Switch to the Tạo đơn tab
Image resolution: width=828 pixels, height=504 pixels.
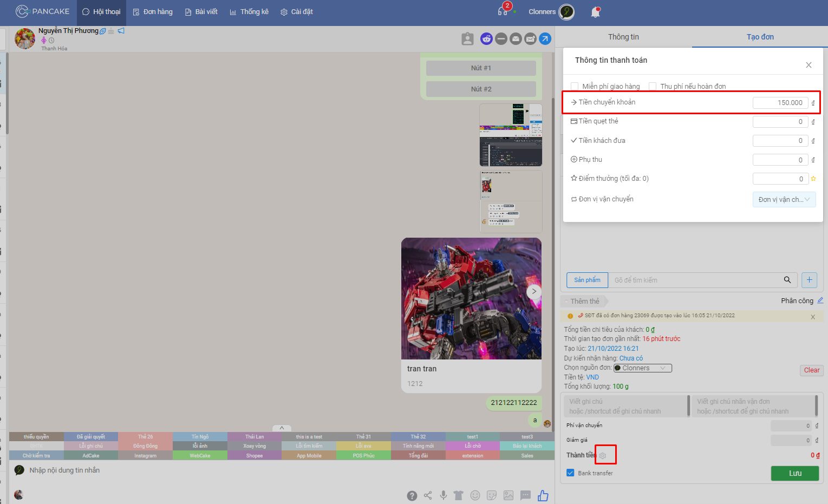pos(760,37)
